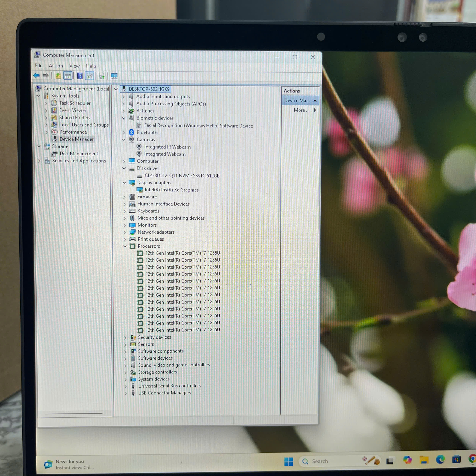This screenshot has height=476, width=476.
Task: Click the Up one level toolbar icon
Action: (58, 76)
